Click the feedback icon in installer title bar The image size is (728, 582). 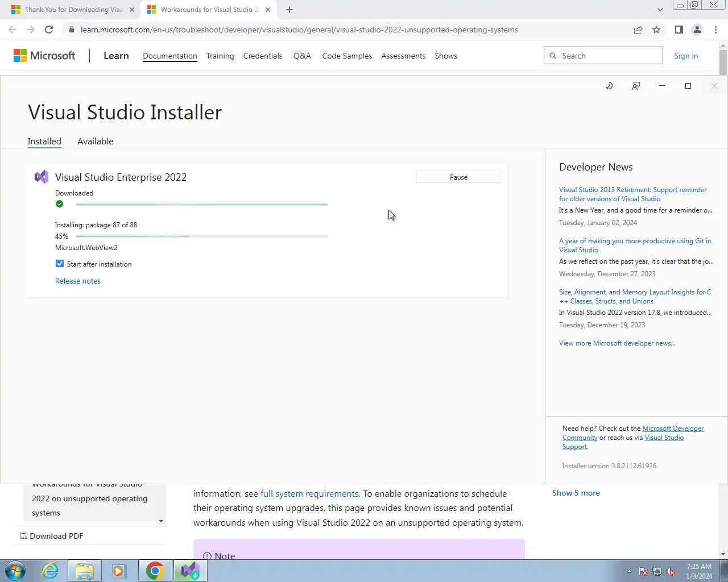(636, 86)
